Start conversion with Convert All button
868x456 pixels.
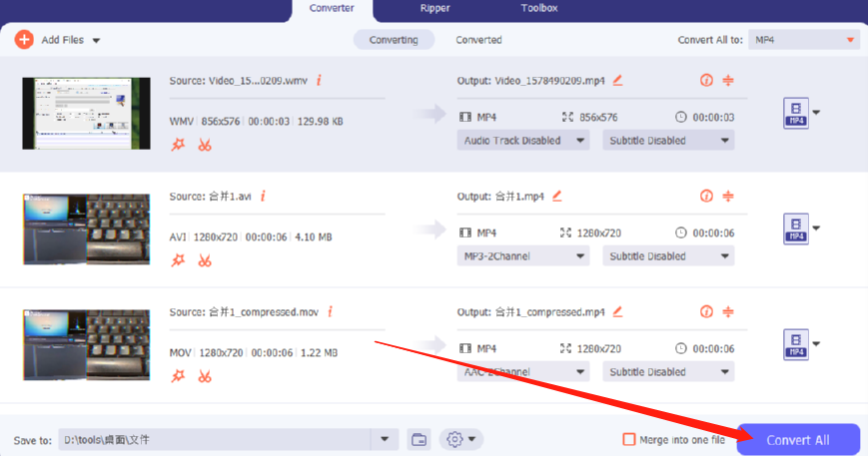[x=798, y=440]
